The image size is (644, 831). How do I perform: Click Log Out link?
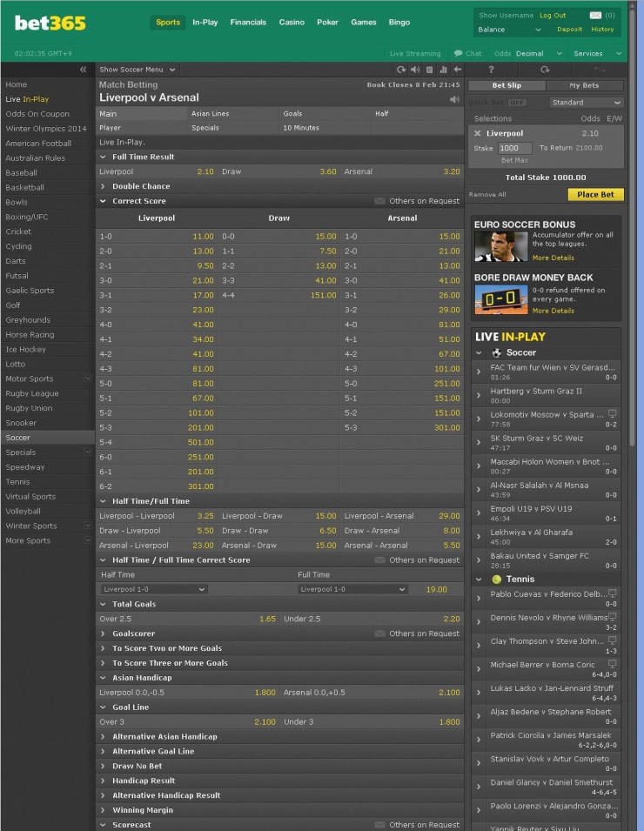point(553,16)
